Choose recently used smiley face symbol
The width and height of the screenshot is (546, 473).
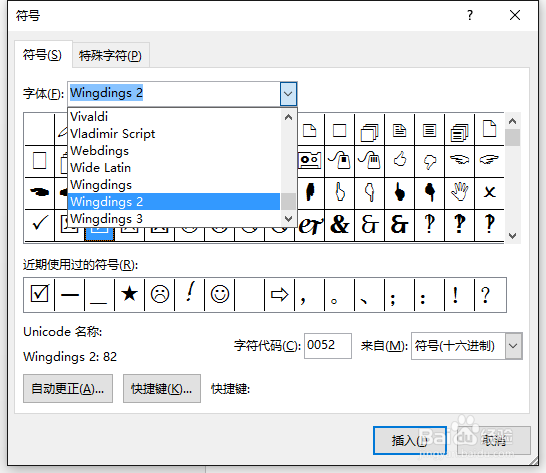tap(219, 295)
